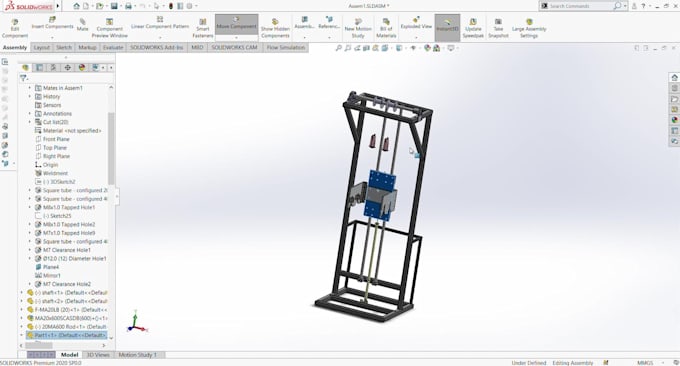Viewport: 680px width, 366px height.
Task: Start a New Motion Study
Action: tap(358, 28)
